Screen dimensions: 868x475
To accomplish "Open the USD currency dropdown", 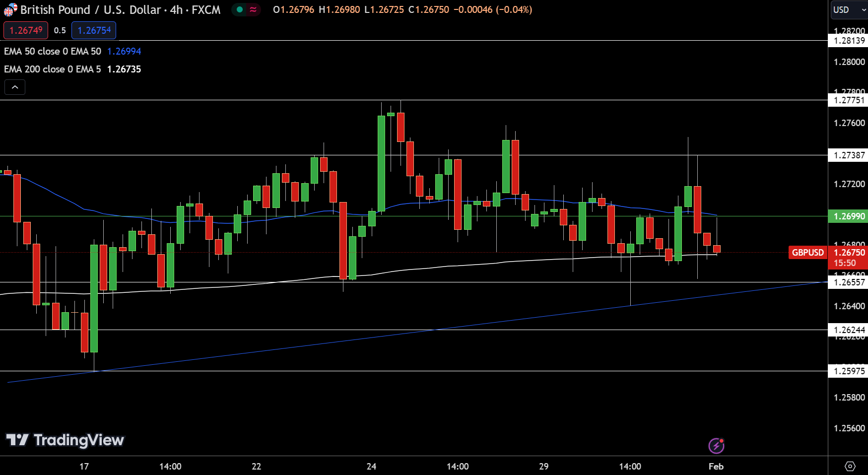I will [x=849, y=9].
